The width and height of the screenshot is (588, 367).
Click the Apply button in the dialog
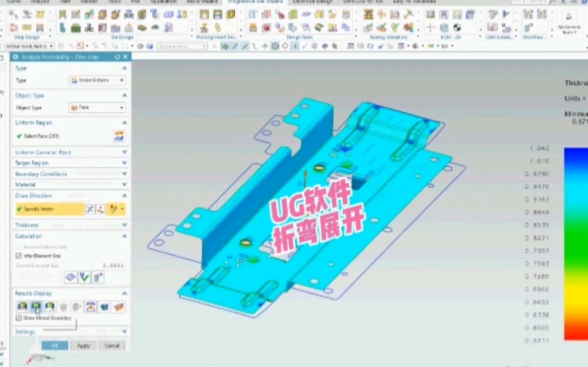(x=83, y=345)
